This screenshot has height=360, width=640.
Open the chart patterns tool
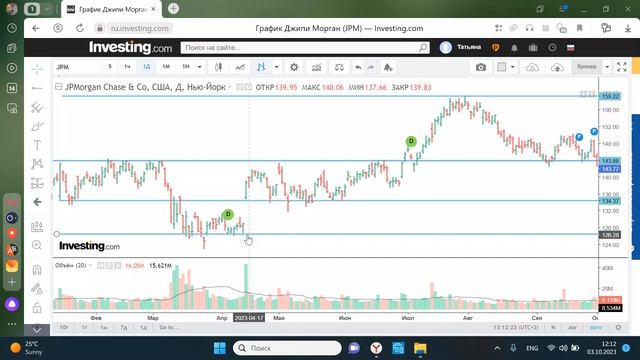(37, 164)
